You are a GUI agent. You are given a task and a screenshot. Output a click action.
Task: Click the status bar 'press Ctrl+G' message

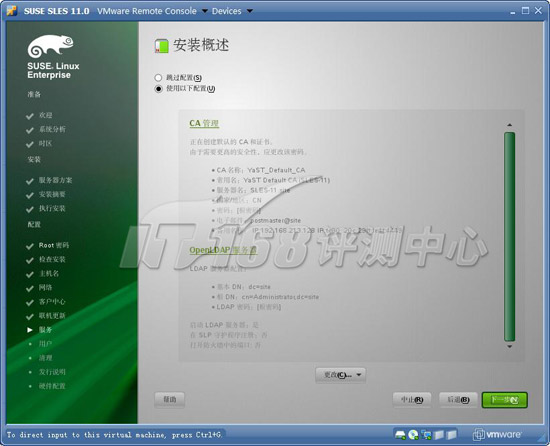tap(114, 435)
